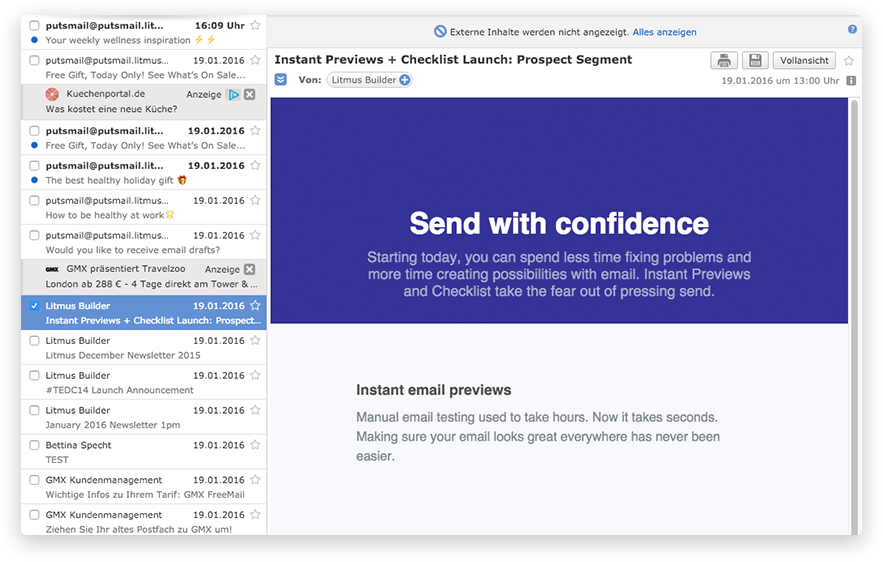The image size is (883, 562).
Task: Click the Litmus Builder sender chip
Action: (369, 80)
